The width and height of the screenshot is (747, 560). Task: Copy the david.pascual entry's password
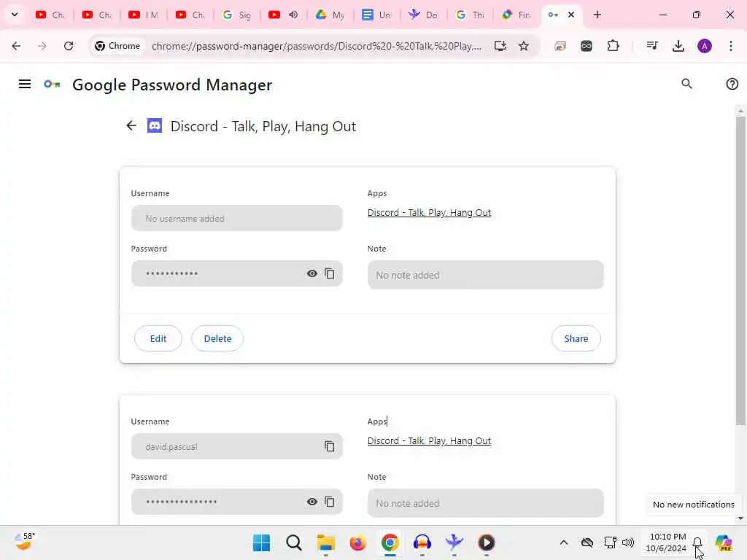330,502
